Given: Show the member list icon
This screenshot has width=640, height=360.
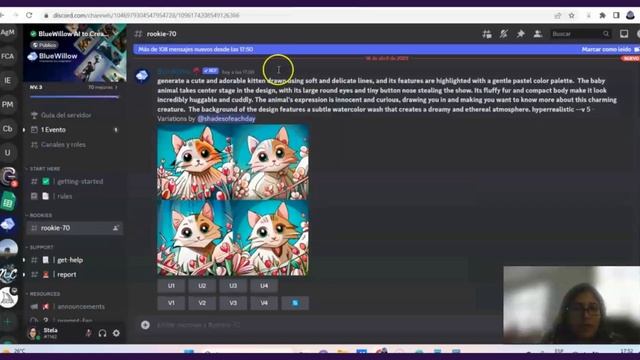Looking at the screenshot, I should click(x=538, y=34).
